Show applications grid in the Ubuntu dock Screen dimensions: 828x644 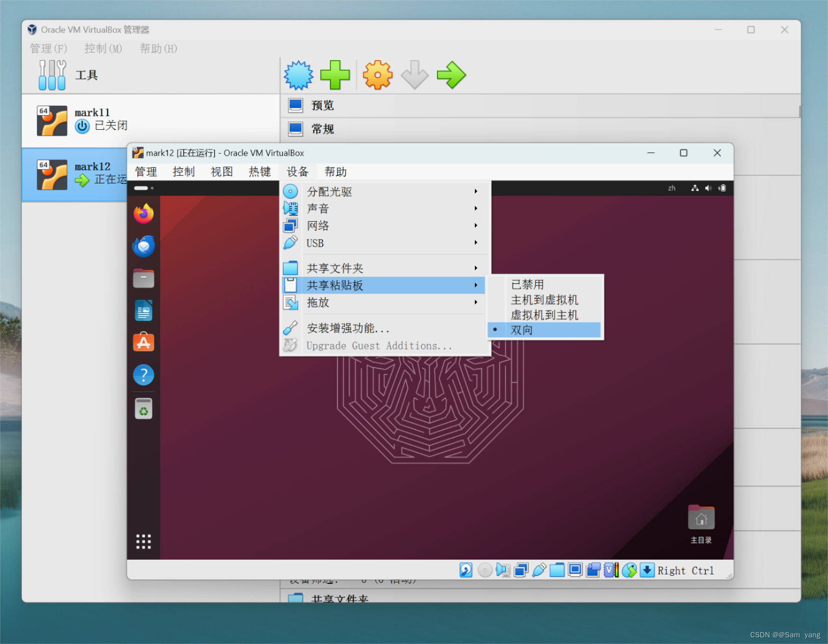click(x=144, y=542)
